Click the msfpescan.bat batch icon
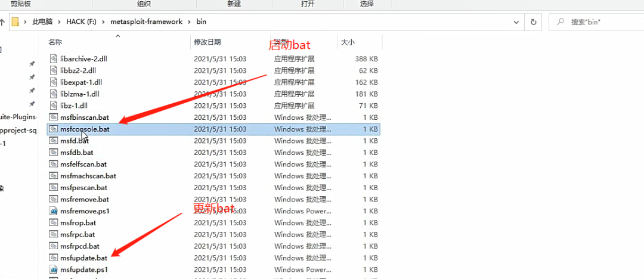 (54, 187)
